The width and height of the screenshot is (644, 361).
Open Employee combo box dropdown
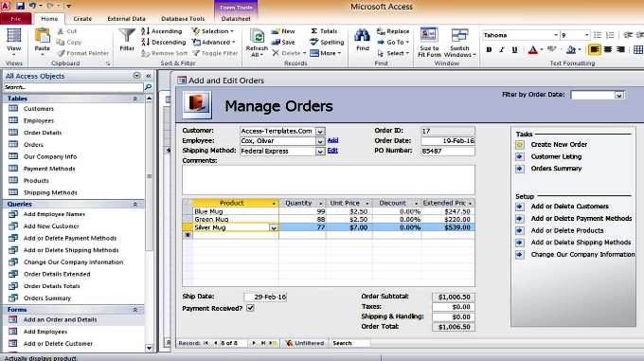coord(320,141)
